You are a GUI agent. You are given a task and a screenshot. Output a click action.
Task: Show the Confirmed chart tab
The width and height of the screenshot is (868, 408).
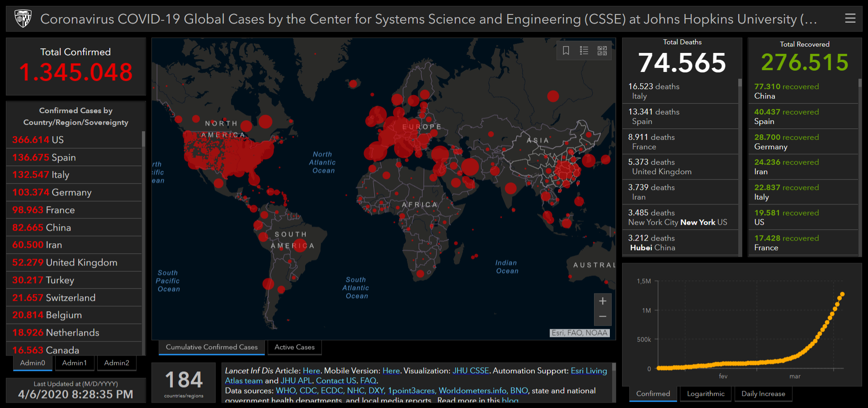coord(653,394)
